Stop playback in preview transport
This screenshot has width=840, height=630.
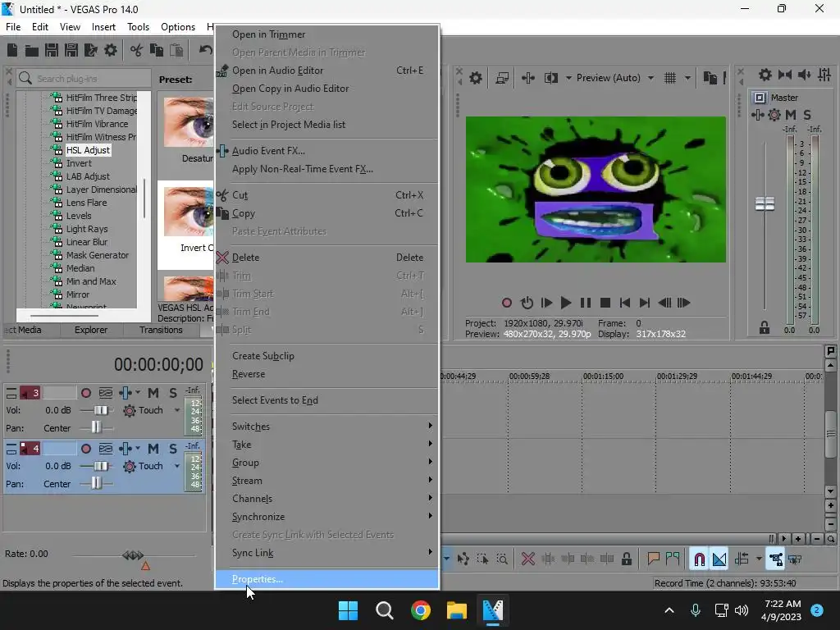coord(605,304)
